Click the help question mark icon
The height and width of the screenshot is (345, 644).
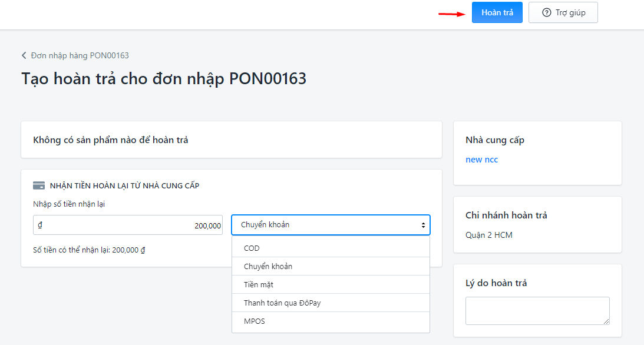(547, 12)
